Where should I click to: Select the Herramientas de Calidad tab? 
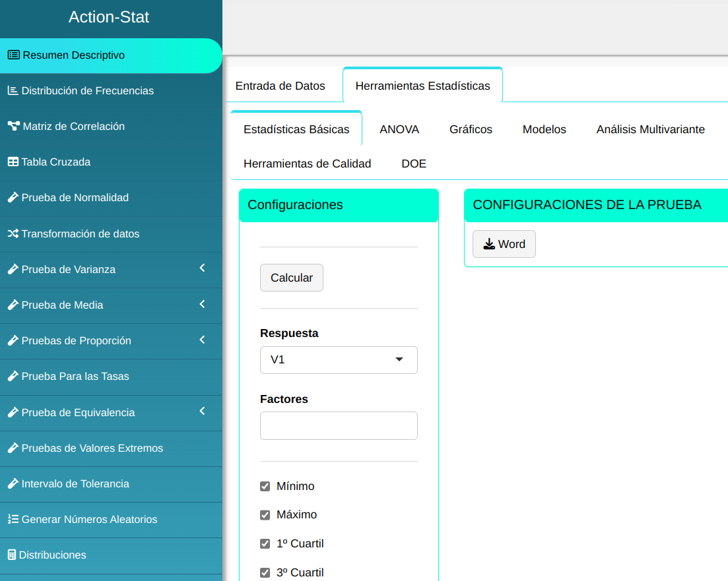[307, 164]
